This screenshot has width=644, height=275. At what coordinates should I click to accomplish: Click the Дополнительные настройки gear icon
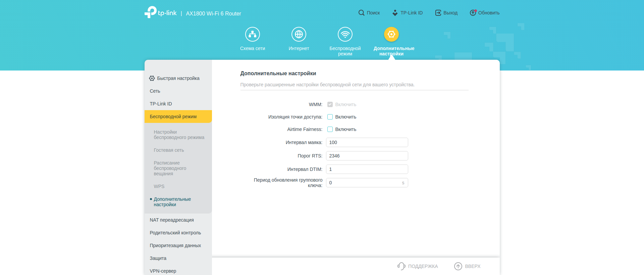(x=391, y=34)
